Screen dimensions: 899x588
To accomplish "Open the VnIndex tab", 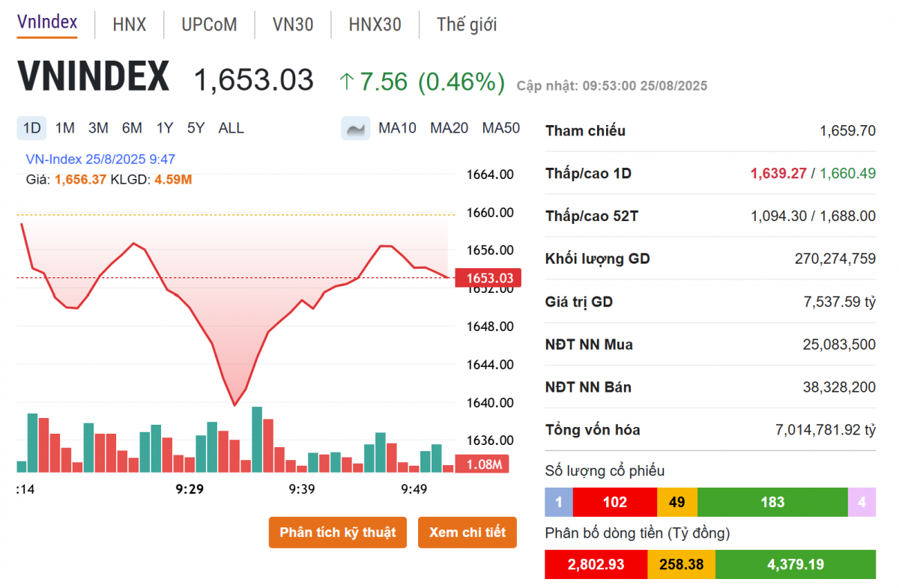I will coord(47,22).
